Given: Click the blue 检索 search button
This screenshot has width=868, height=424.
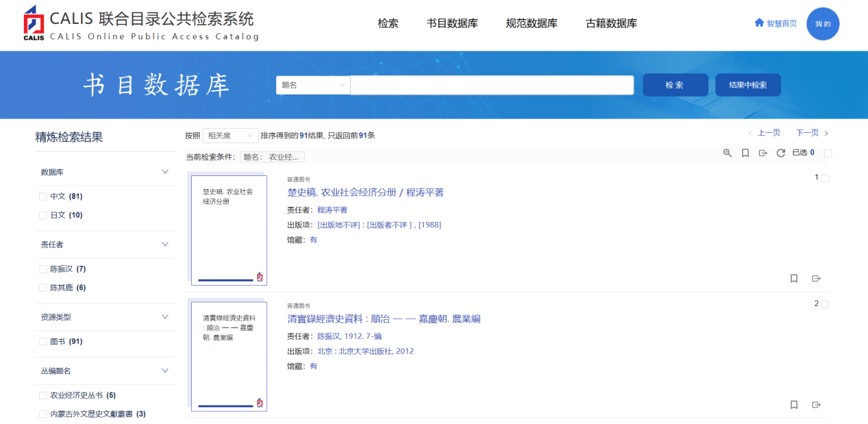Looking at the screenshot, I should click(675, 85).
